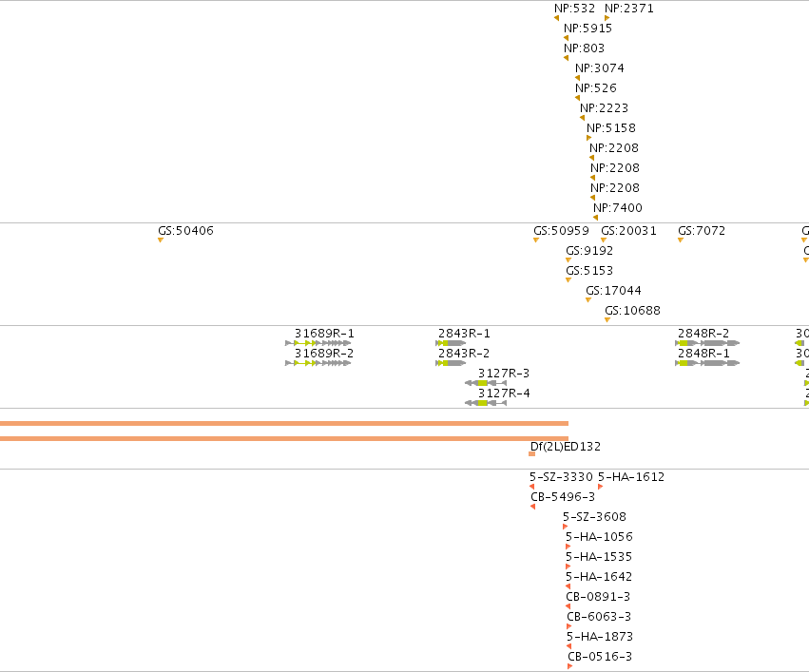Select the 2843R-1 gene model glyph
The height and width of the screenshot is (672, 809).
coord(451,343)
